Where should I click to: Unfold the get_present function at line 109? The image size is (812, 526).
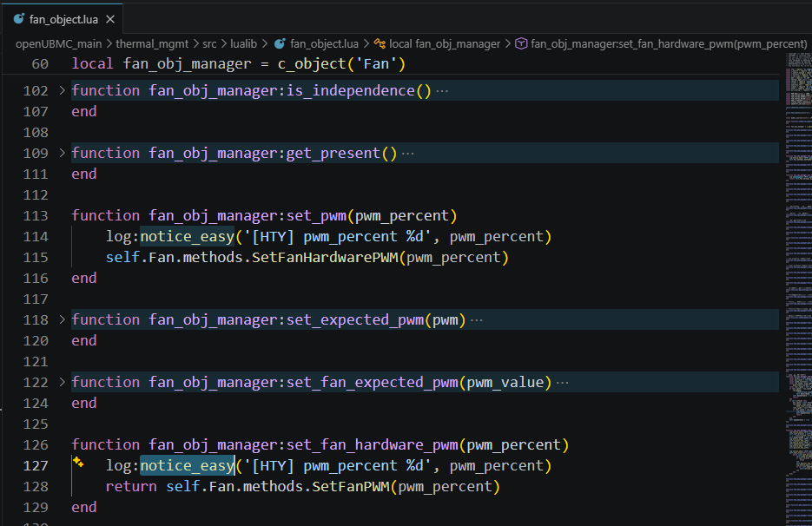pyautogui.click(x=61, y=153)
